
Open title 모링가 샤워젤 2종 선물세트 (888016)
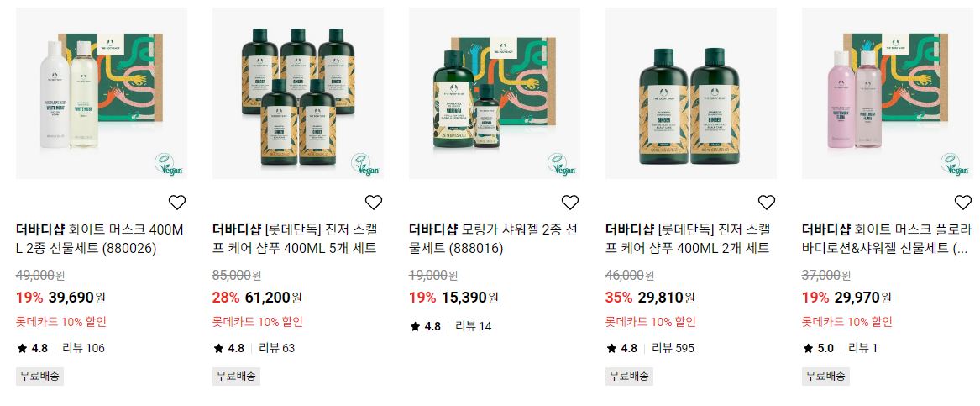click(493, 239)
